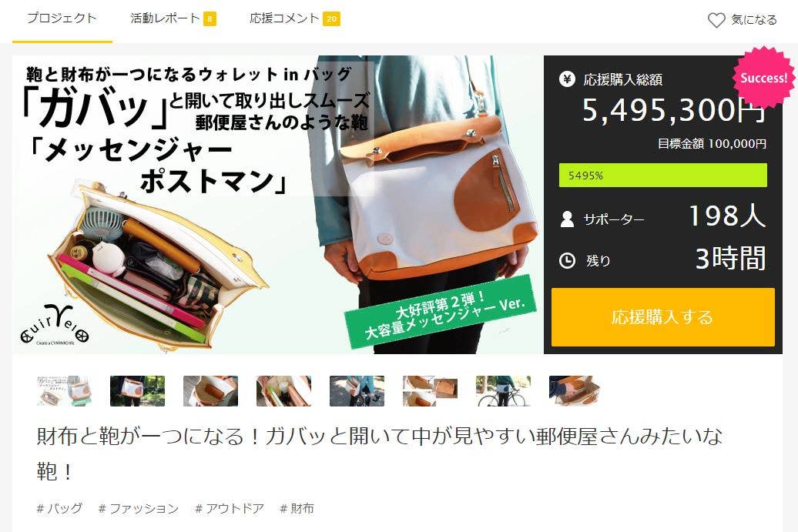
Task: Select the thumbnail with the bicycle by trees
Action: (503, 390)
